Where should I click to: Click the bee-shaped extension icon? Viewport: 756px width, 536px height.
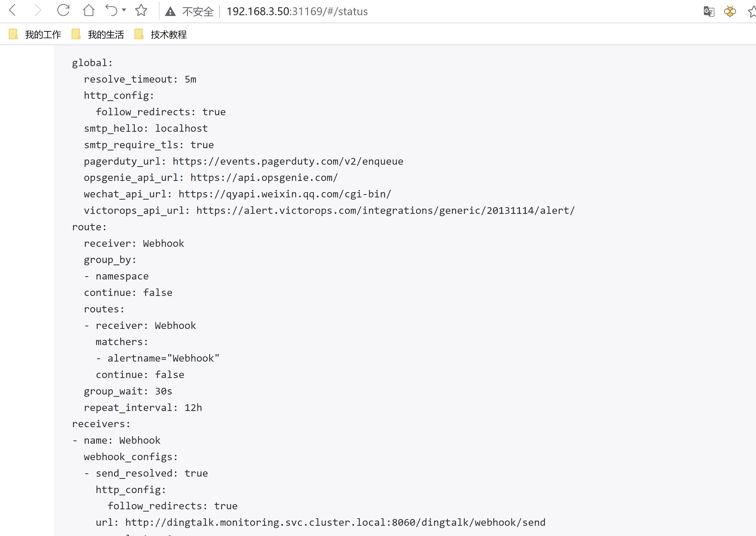click(730, 11)
